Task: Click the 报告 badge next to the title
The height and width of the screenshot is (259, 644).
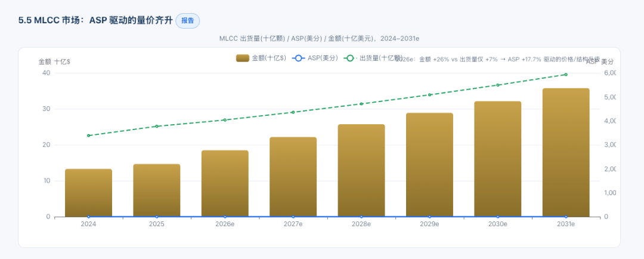Action: (187, 20)
